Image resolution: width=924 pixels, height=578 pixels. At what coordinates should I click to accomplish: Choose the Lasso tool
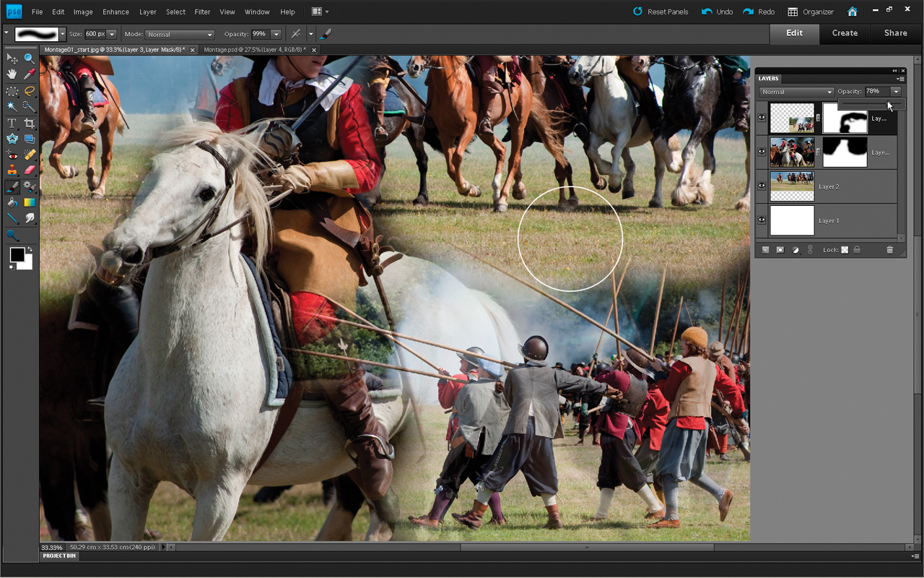(30, 91)
